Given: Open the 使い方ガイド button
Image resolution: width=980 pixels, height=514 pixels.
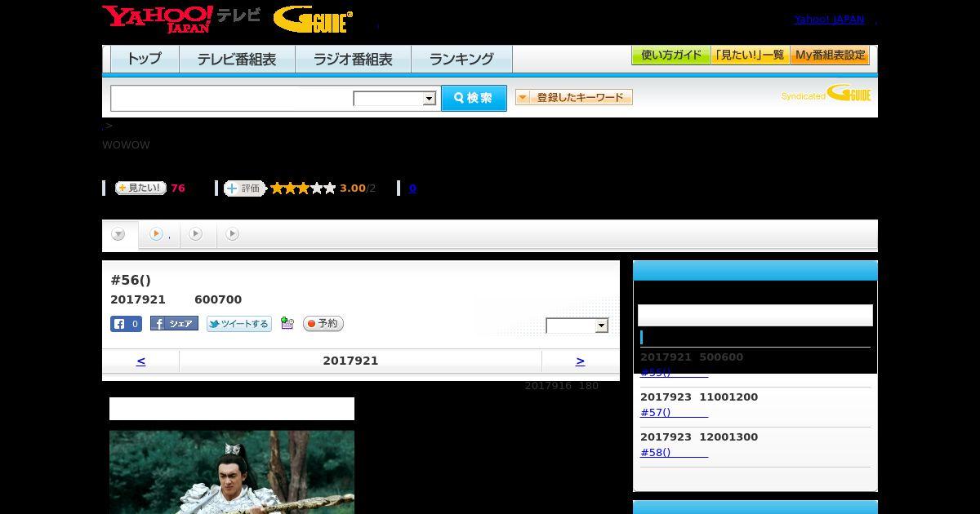Looking at the screenshot, I should click(x=671, y=55).
